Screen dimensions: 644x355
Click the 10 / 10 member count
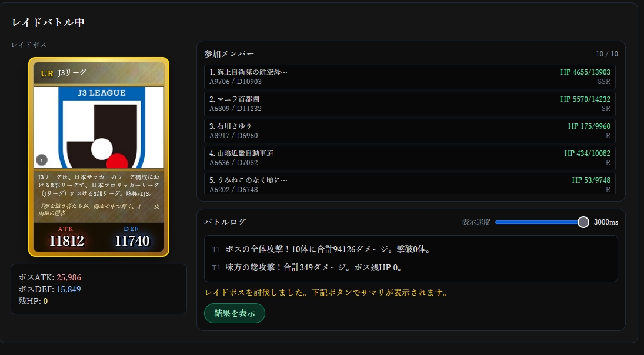tap(606, 54)
